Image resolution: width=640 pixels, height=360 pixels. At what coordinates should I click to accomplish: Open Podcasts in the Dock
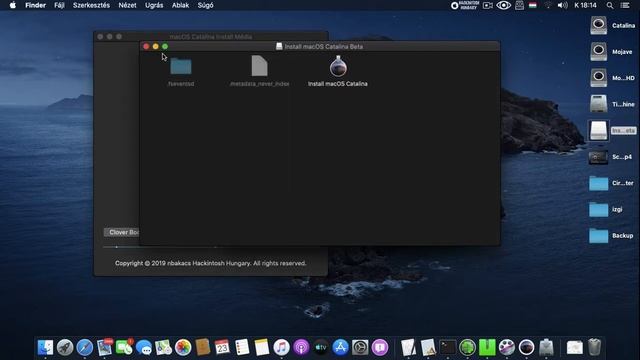301,347
